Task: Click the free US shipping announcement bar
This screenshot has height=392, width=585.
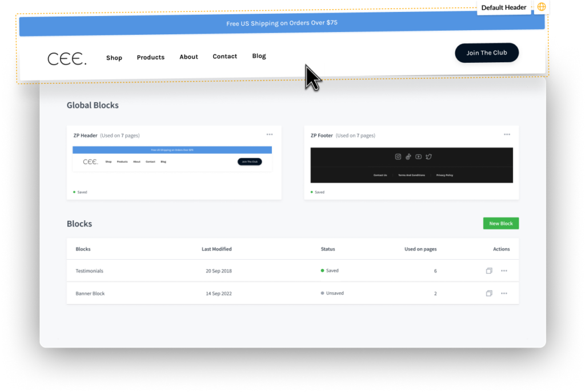Action: [282, 23]
